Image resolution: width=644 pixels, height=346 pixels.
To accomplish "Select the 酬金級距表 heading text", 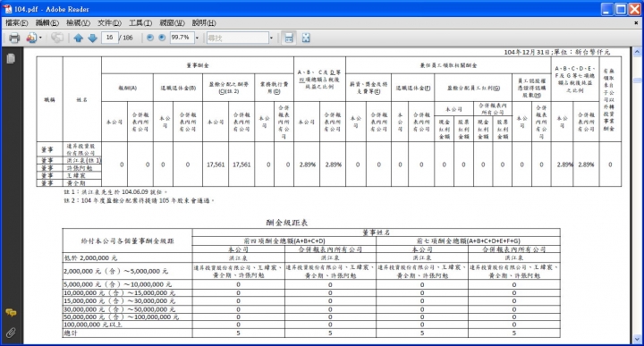I will click(x=287, y=223).
